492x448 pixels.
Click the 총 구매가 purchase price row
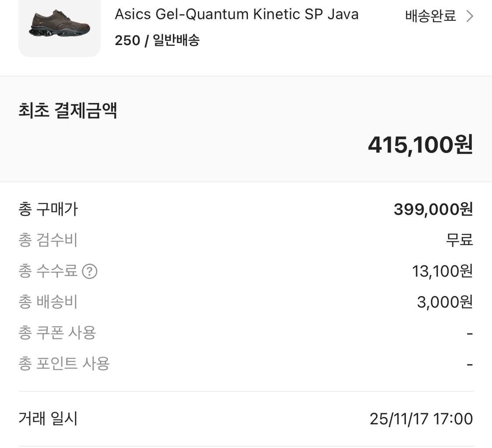click(48, 209)
